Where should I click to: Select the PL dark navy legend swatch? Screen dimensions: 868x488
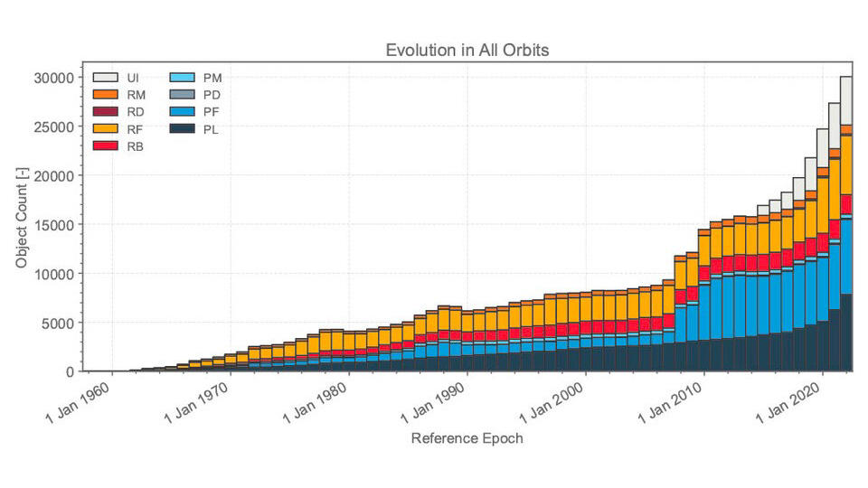tap(182, 129)
